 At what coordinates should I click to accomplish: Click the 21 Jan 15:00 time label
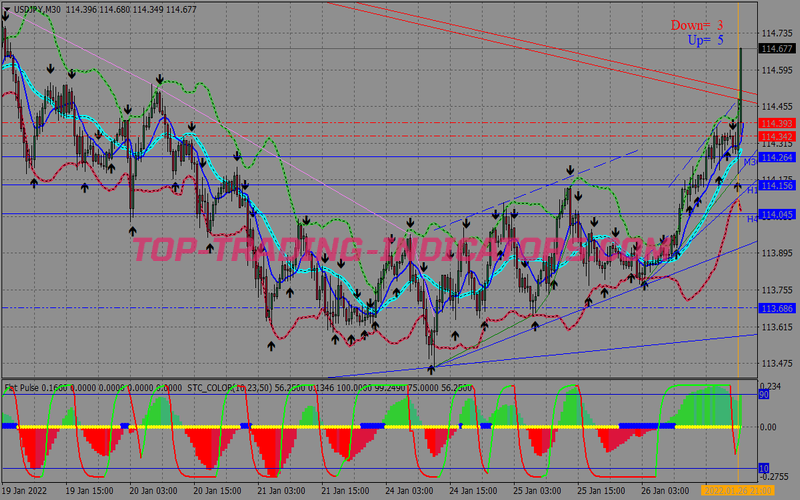[x=345, y=491]
